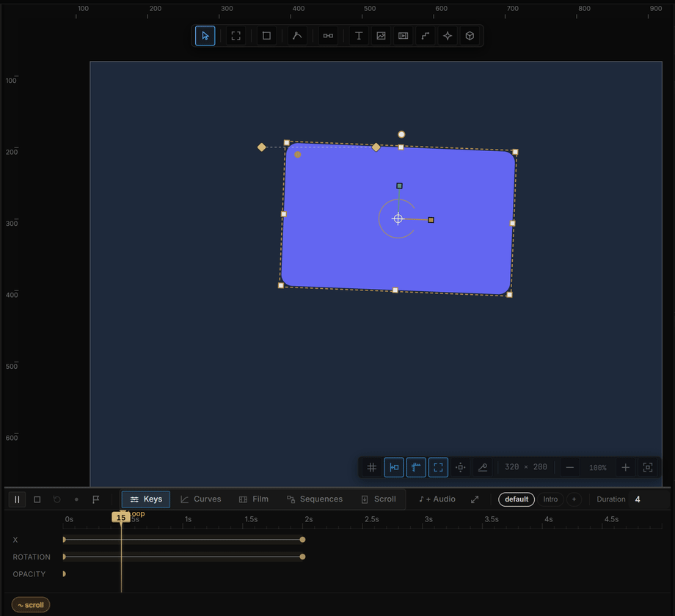Expand the timeline panel

[x=475, y=499]
